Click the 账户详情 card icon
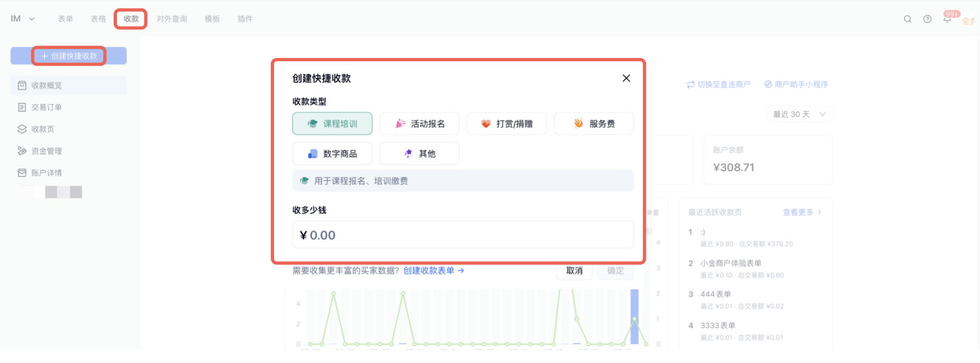 click(22, 173)
